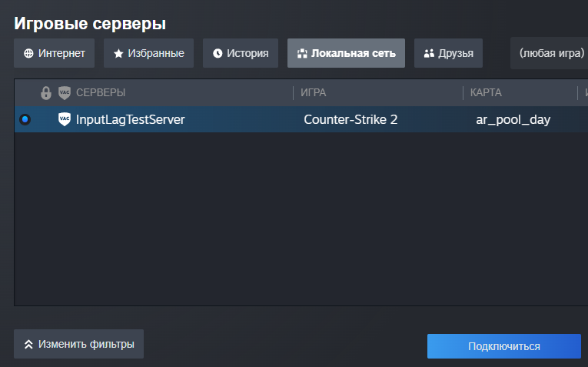Sort list by ИГРА column header

tap(313, 92)
